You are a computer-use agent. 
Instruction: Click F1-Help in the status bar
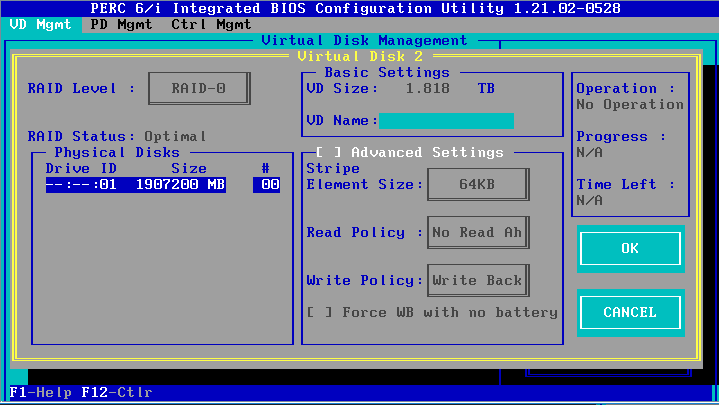[40, 393]
